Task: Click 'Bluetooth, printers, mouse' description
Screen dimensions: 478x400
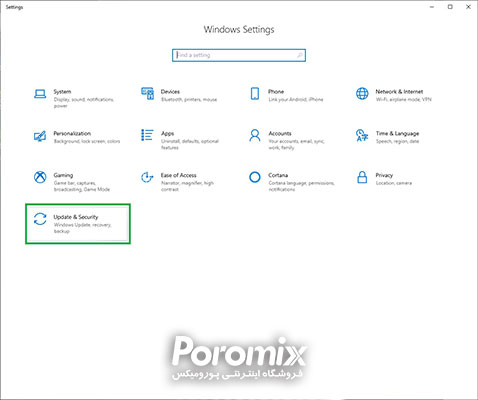Action: pos(189,99)
